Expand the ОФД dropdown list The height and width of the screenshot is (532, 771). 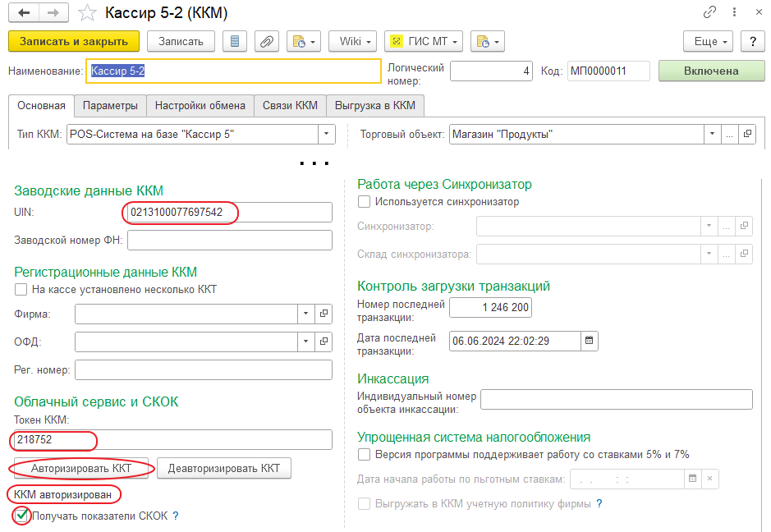pyautogui.click(x=305, y=342)
